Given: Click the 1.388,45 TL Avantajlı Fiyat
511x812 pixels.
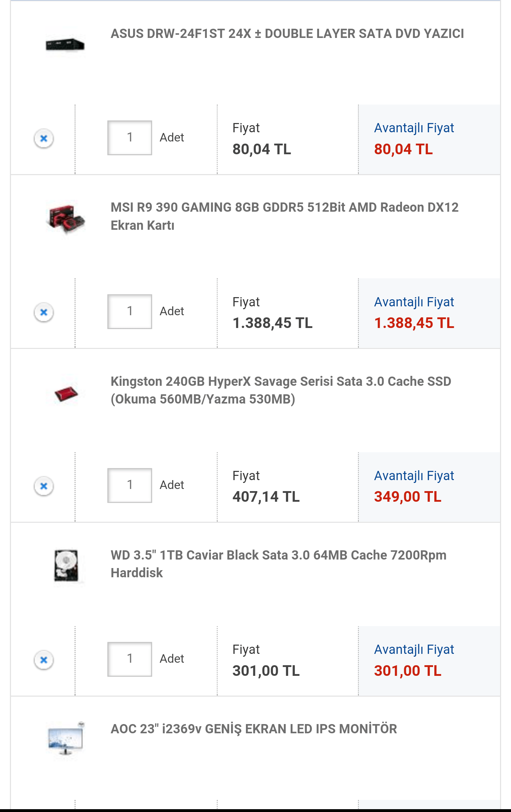Looking at the screenshot, I should point(414,323).
